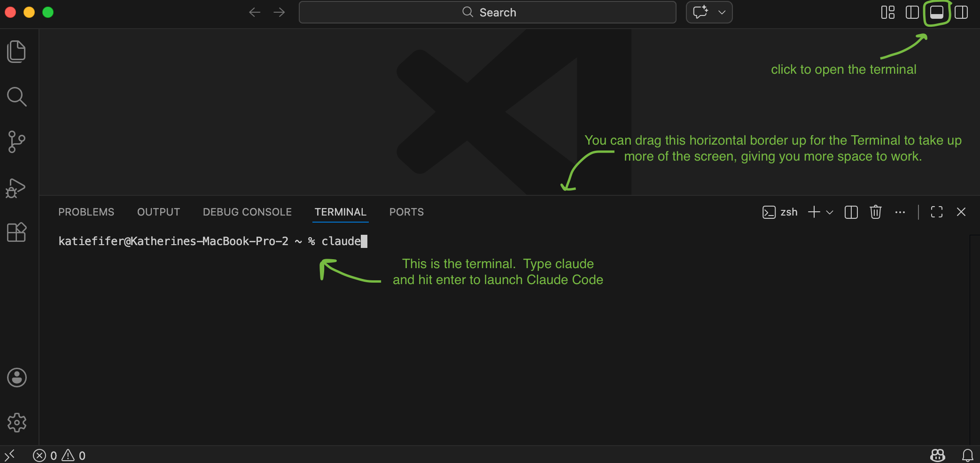Open notifications bell
This screenshot has height=463, width=980.
coord(967,455)
